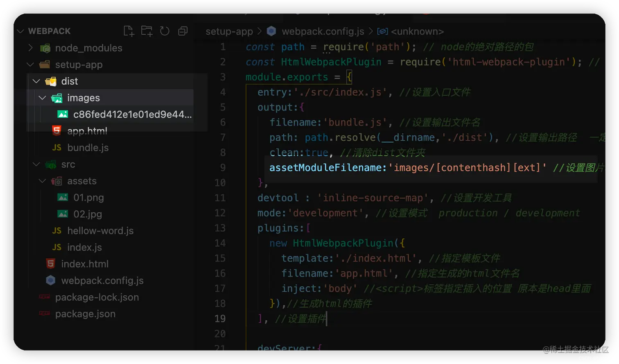Click the WEBPACK explorer section title

point(49,31)
